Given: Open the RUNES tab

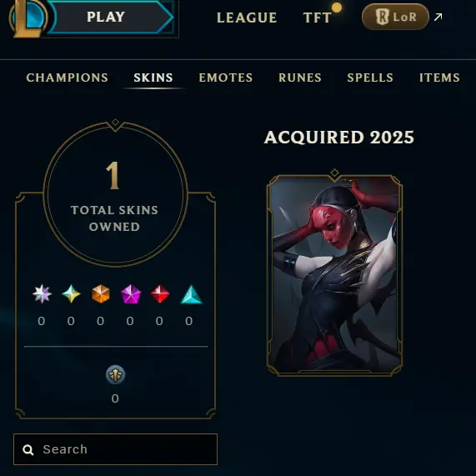Looking at the screenshot, I should [x=300, y=78].
